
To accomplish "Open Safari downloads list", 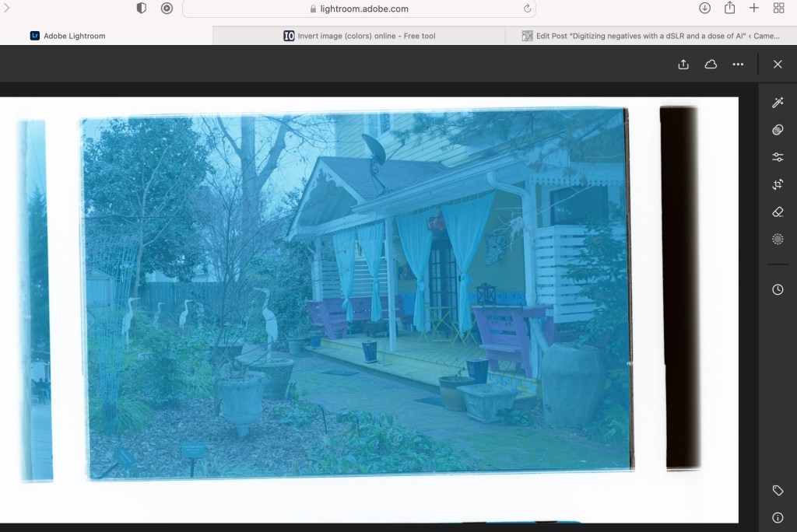I will [x=704, y=8].
